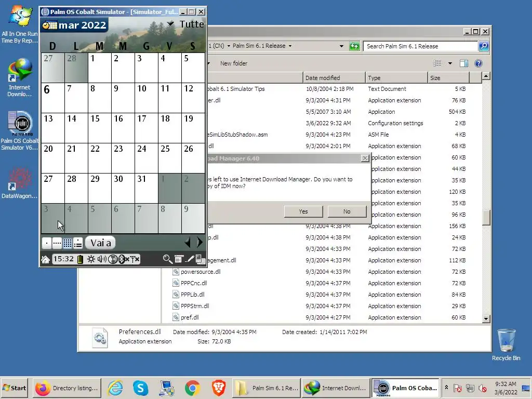
Task: Click the Explorer vertical scrollbar thumb
Action: [486, 218]
